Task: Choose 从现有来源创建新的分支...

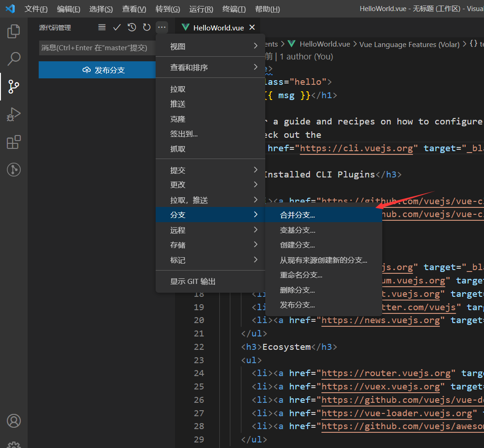Action: 323,260
